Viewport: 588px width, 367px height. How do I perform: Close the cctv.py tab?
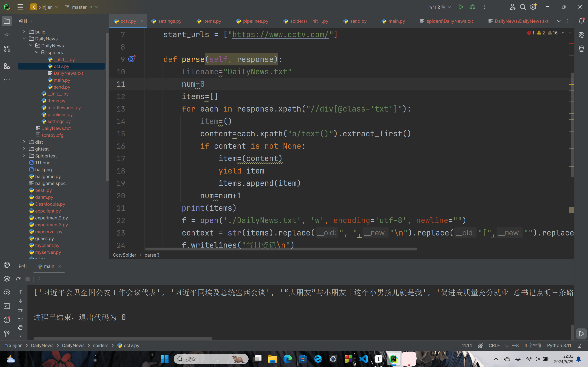pos(142,21)
